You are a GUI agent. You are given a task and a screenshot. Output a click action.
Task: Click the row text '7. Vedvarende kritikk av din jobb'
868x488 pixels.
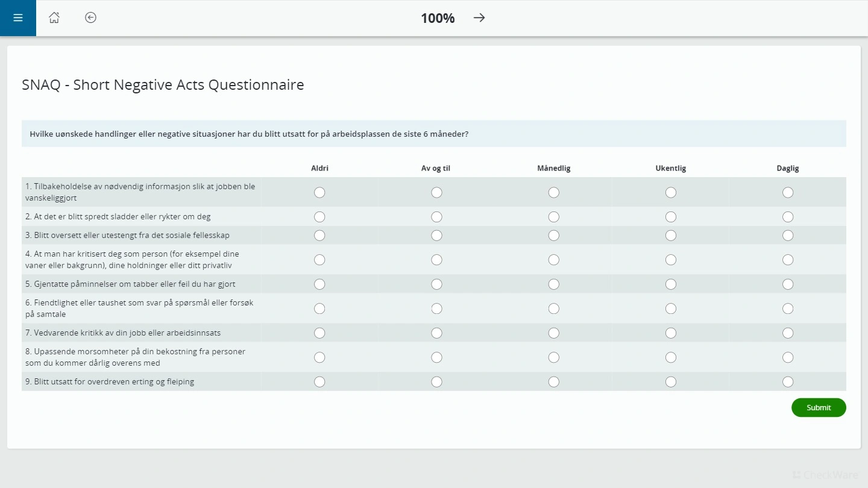tap(123, 333)
